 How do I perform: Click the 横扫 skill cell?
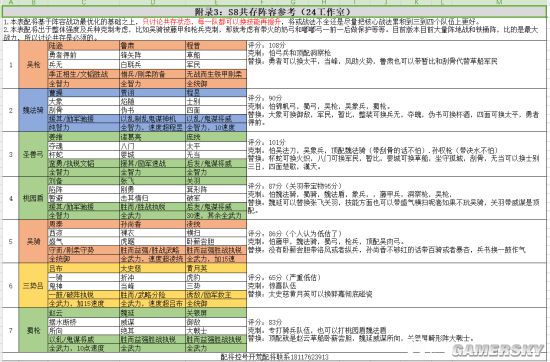click(x=216, y=233)
